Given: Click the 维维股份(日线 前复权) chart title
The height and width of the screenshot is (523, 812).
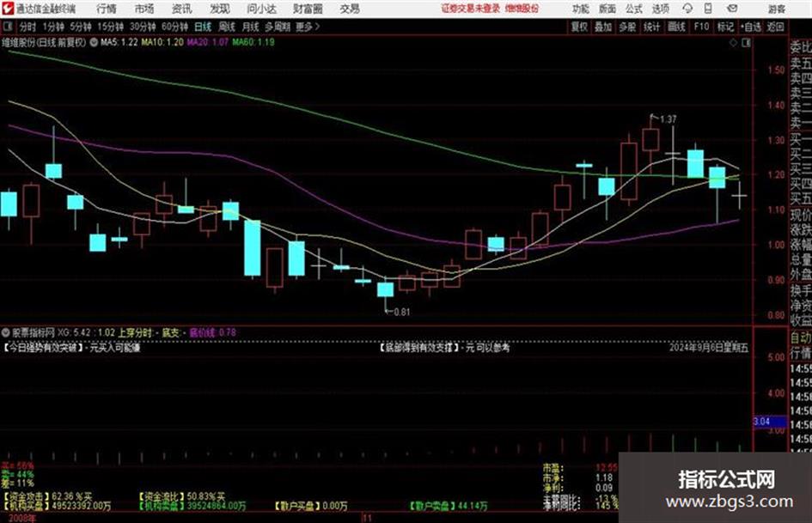Looking at the screenshot, I should click(x=44, y=42).
